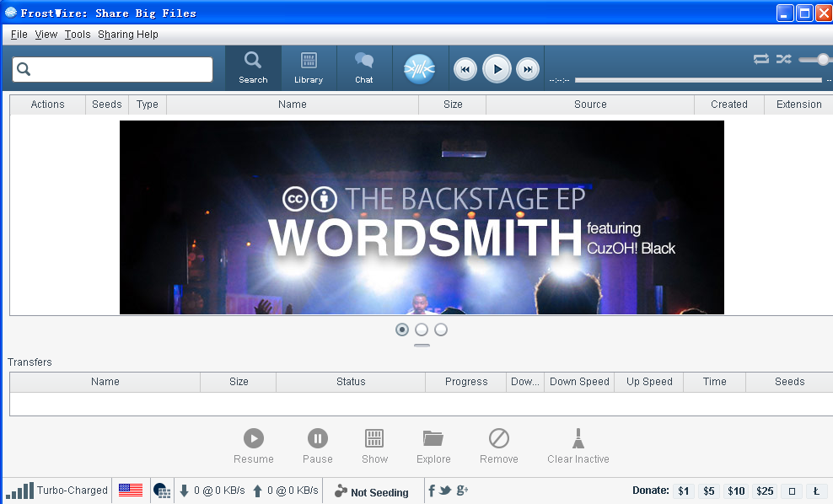Adjust the player volume slider
833x504 pixels.
pos(815,60)
